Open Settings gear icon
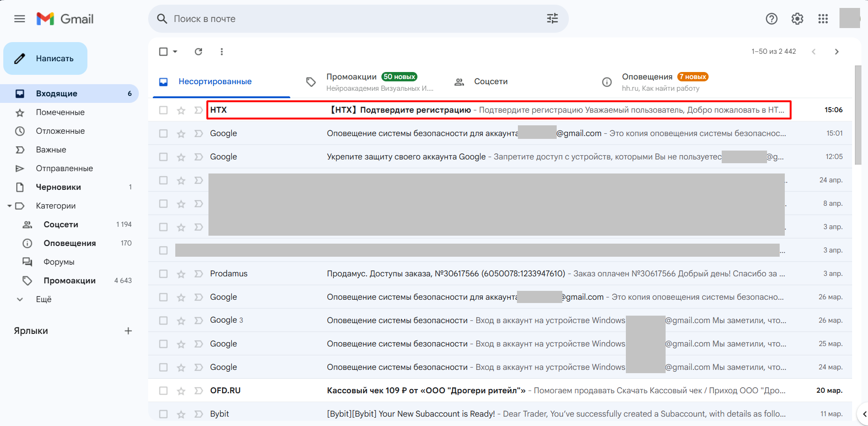 point(797,19)
